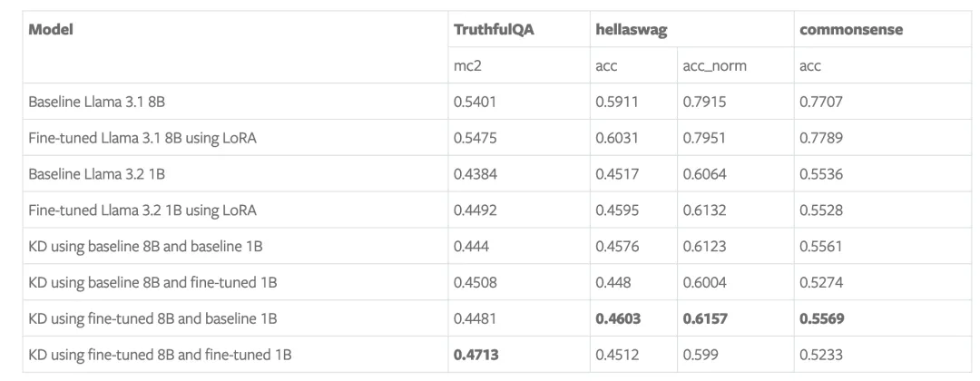
Task: Click the 0.5401 cell for Baseline 8B
Action: (475, 102)
